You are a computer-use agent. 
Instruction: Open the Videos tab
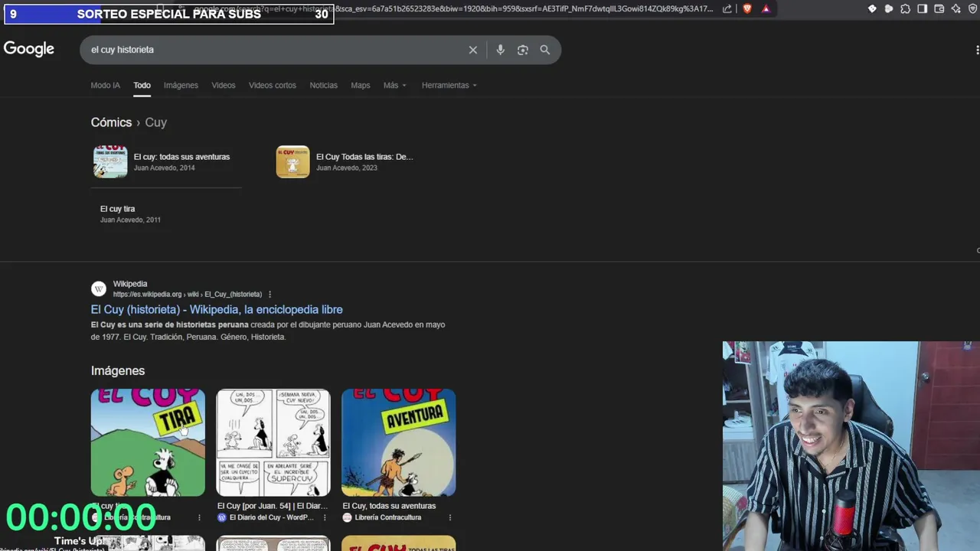[x=224, y=85]
